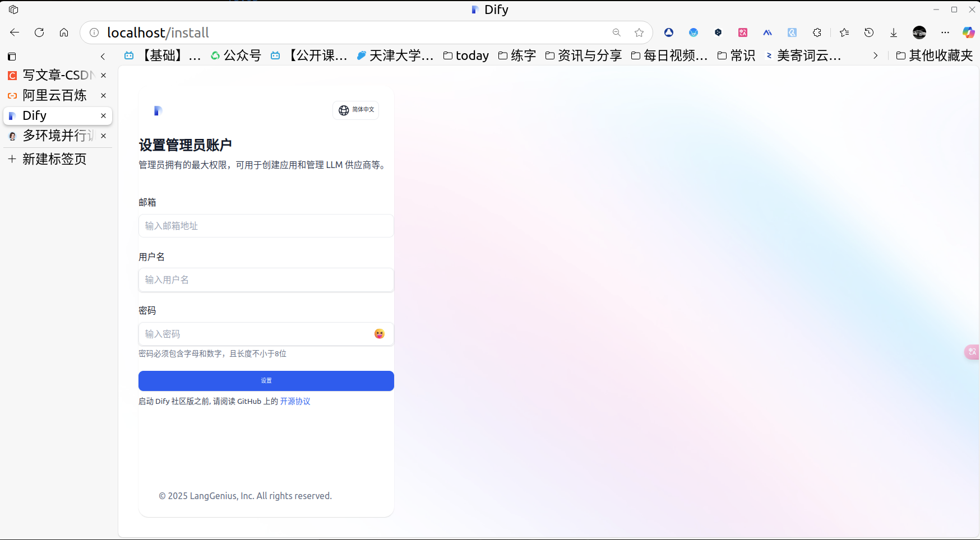Show more bookmarks overflow chevron
980x540 pixels.
tap(875, 55)
